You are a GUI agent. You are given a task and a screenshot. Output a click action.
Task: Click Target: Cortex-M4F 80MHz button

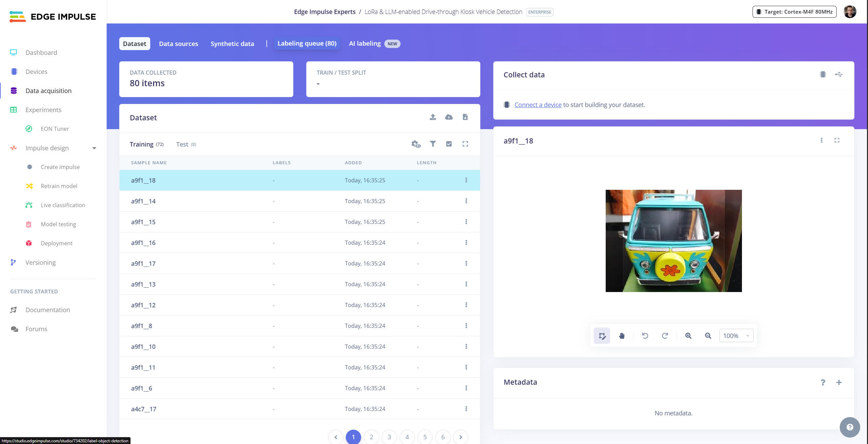[x=794, y=12]
